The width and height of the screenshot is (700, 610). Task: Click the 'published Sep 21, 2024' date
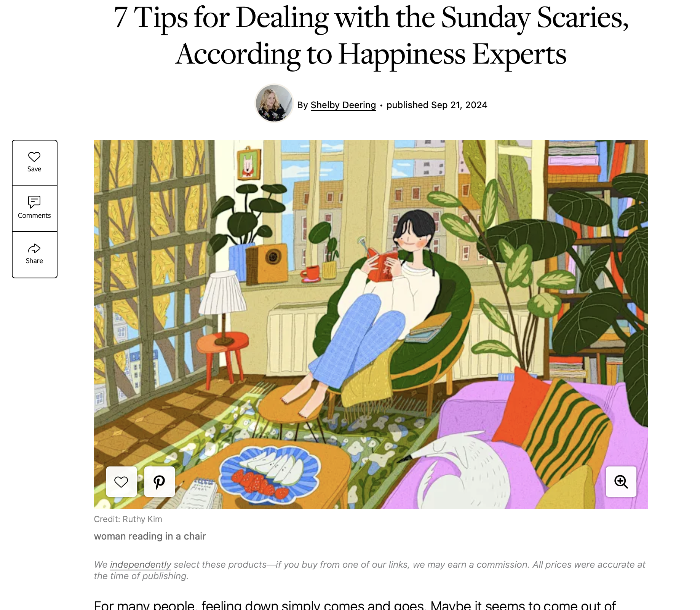[x=437, y=105]
